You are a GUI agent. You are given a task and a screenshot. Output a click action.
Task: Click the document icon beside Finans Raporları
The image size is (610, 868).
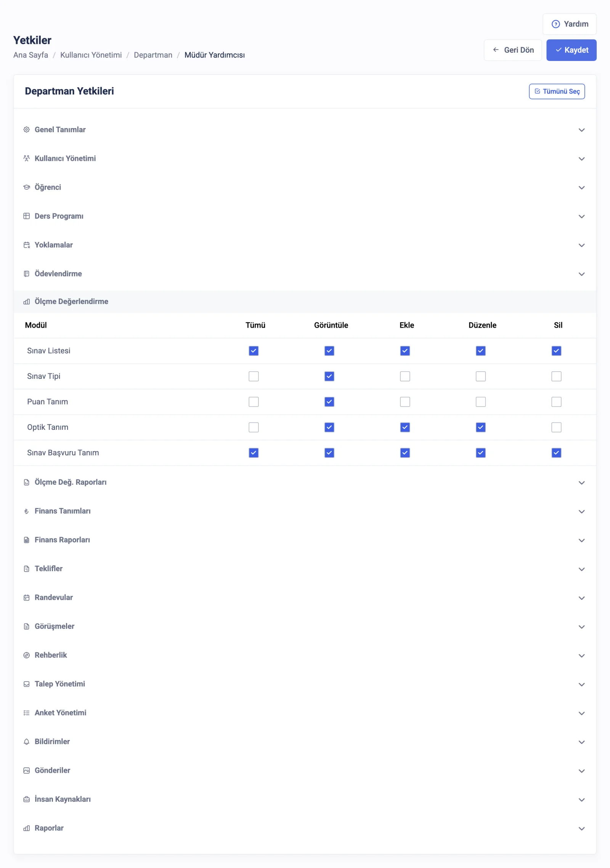click(x=26, y=540)
